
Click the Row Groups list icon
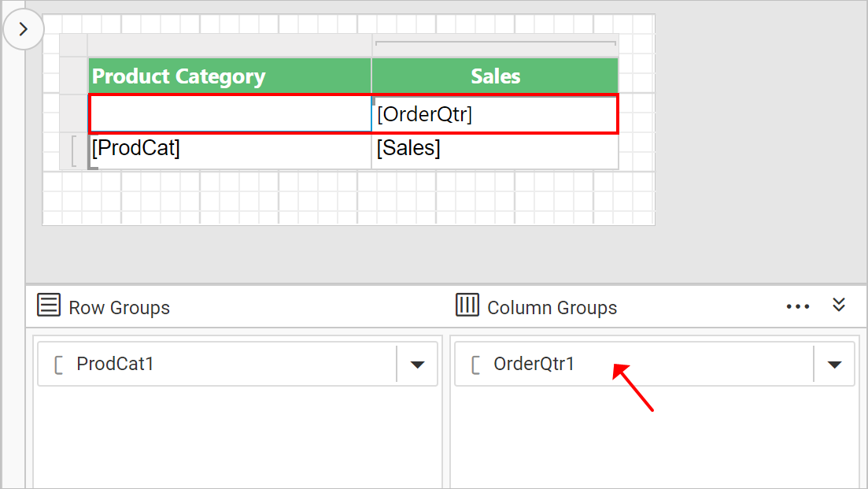tap(49, 306)
